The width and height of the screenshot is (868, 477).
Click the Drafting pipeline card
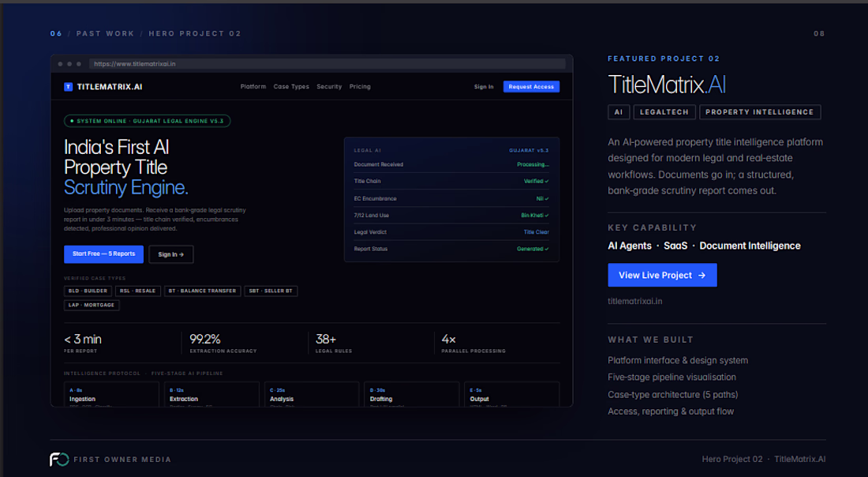(x=412, y=394)
